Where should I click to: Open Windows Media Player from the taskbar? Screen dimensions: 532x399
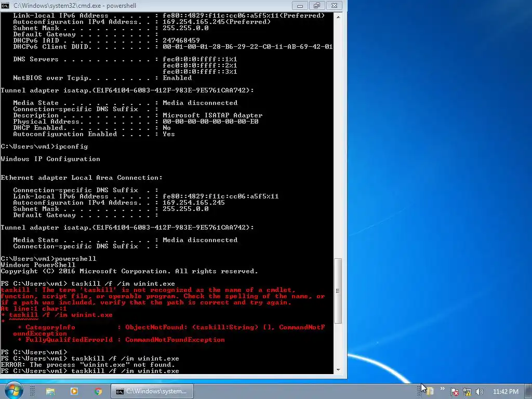(74, 391)
